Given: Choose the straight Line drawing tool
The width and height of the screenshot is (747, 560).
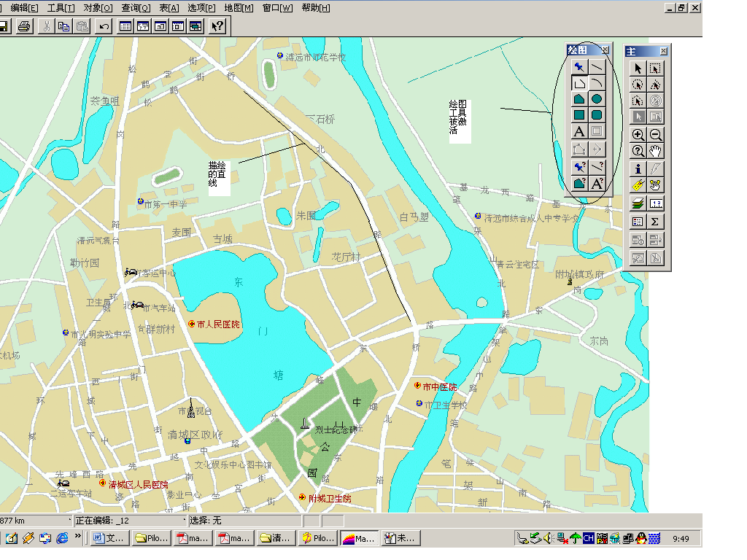Looking at the screenshot, I should coord(597,67).
